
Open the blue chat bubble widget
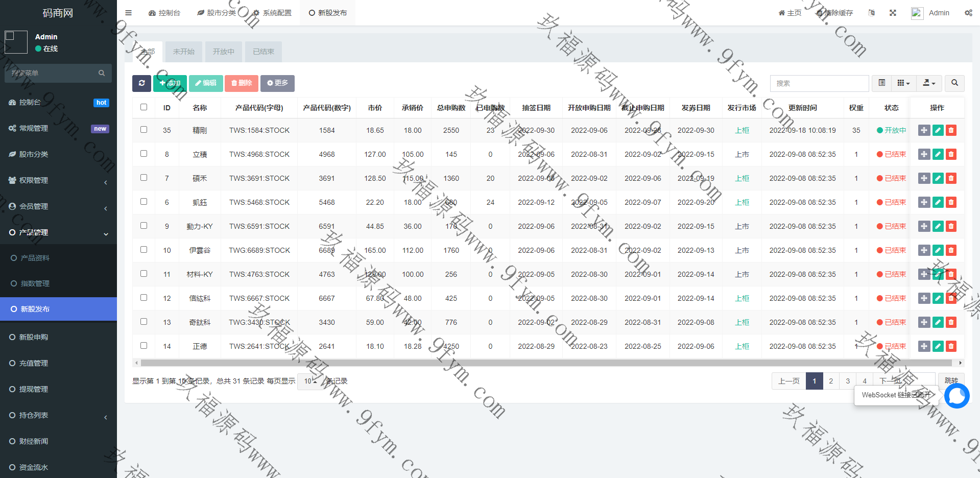[x=957, y=396]
